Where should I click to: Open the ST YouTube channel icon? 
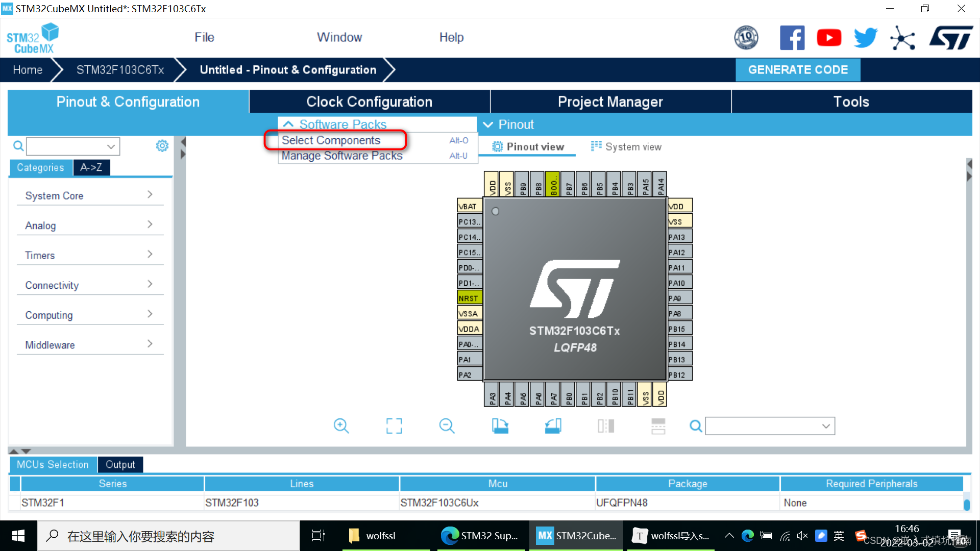828,37
